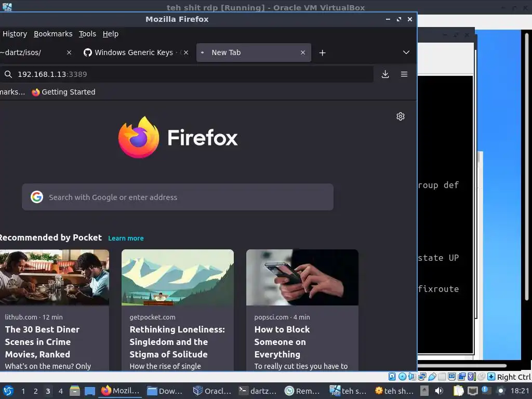Click VirtualBox hard disk activity indicator
Screen dimensions: 532x399
coord(392,377)
